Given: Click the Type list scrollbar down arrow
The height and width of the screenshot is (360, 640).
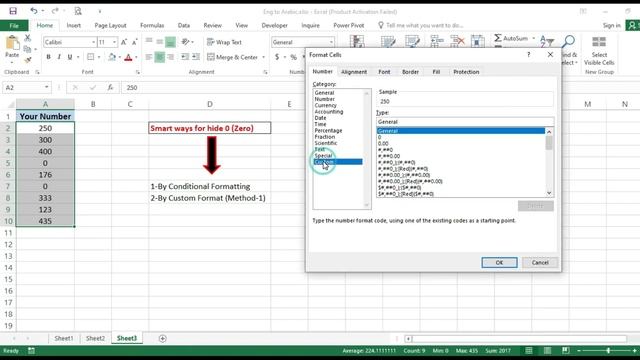Looking at the screenshot, I should 549,193.
